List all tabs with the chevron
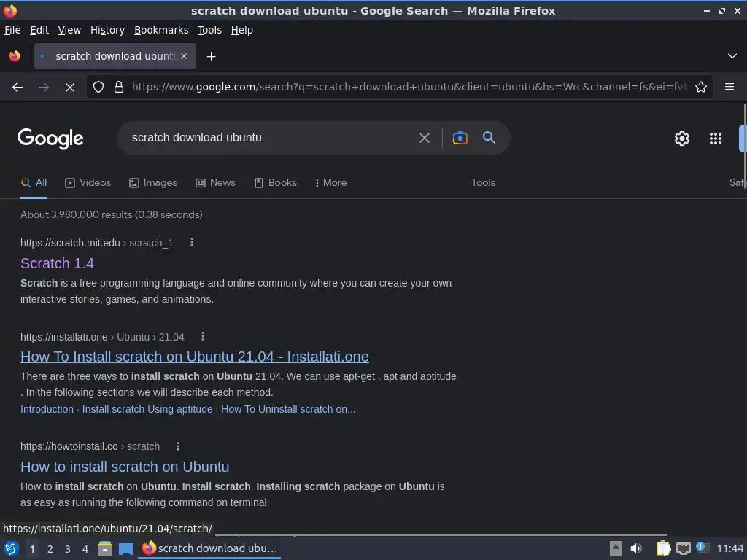Screen dimensions: 747x560 coord(732,56)
